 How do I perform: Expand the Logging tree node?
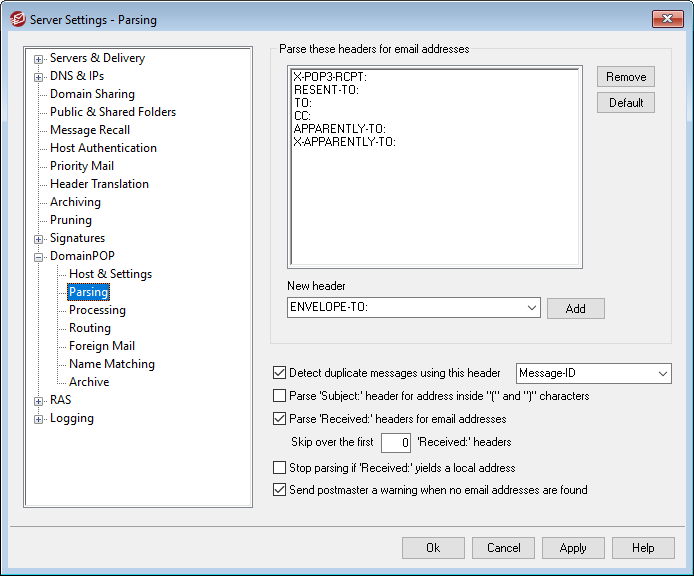click(x=39, y=418)
